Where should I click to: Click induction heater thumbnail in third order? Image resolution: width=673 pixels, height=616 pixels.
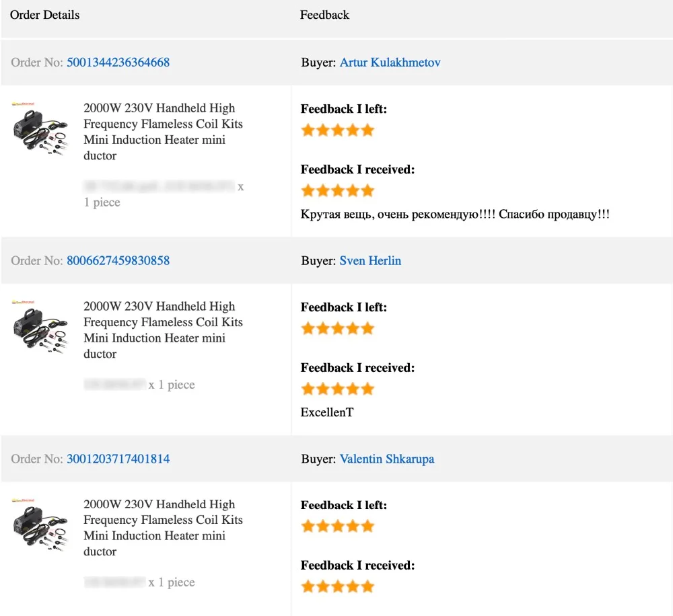[40, 525]
